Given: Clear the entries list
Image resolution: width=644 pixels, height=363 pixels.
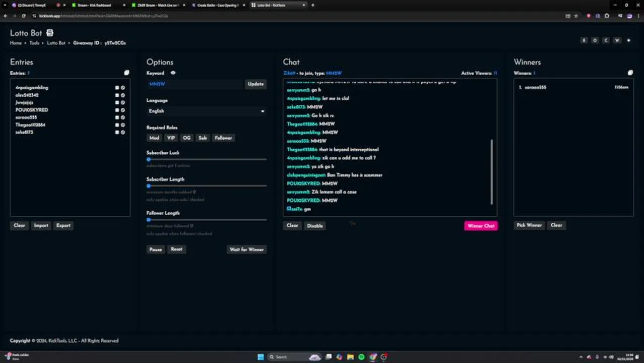Looking at the screenshot, I should (x=19, y=225).
